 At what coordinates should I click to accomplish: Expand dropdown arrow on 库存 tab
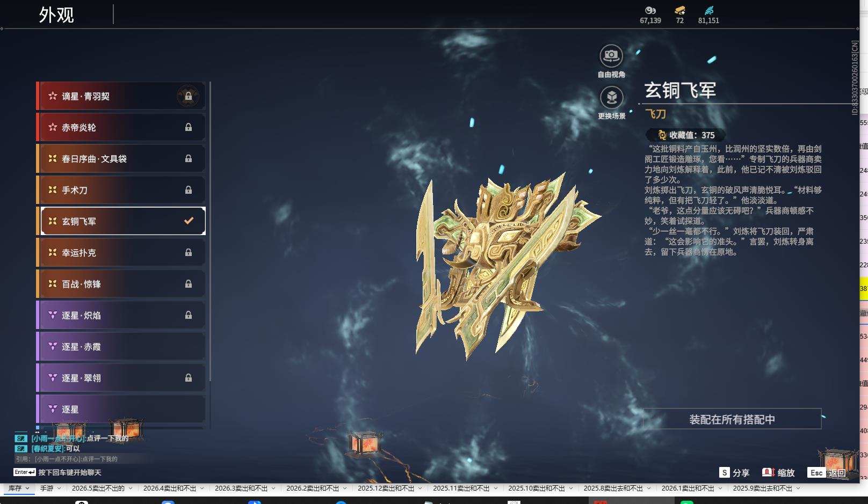(x=27, y=488)
